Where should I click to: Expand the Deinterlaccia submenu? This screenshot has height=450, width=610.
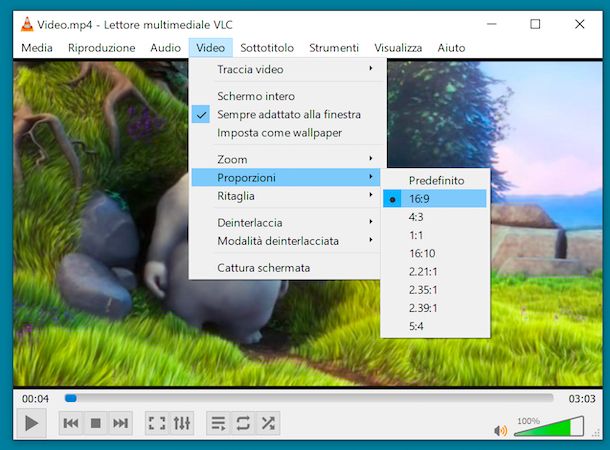tap(285, 223)
